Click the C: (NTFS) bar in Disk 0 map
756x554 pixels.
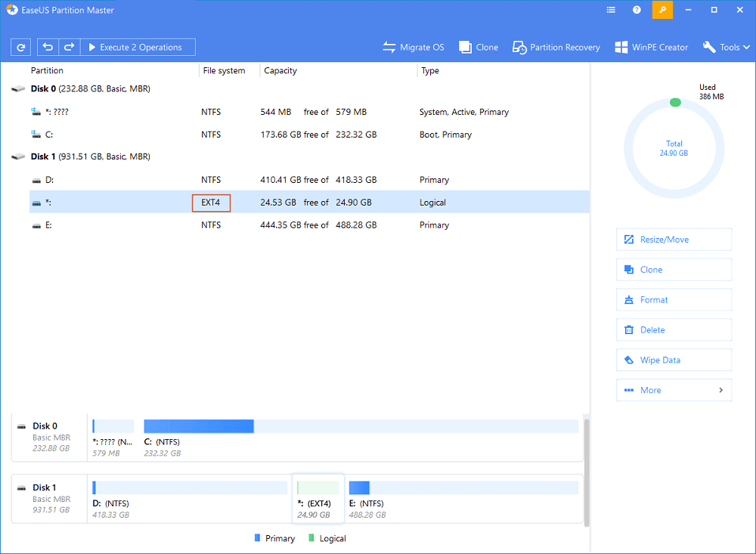[x=361, y=426]
